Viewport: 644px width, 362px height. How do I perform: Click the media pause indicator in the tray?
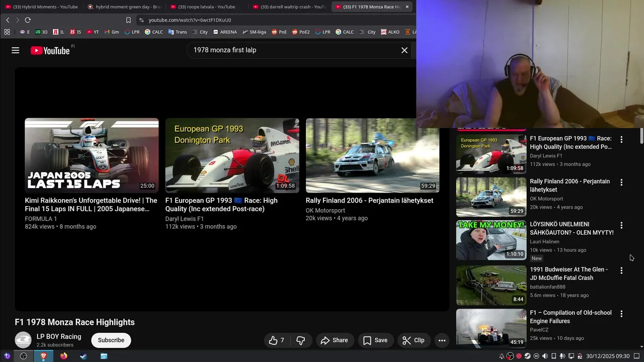536,356
